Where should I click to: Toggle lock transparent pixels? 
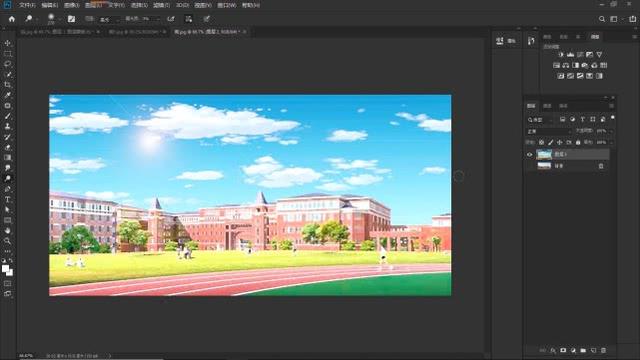541,142
